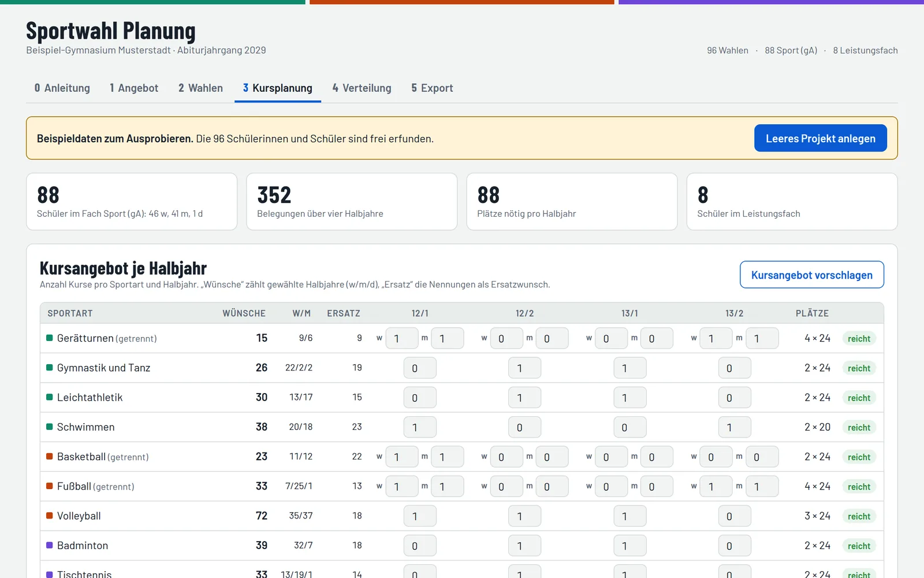Click the "2 × 20" Plätze value for Schwimmen
This screenshot has height=578, width=924.
817,427
